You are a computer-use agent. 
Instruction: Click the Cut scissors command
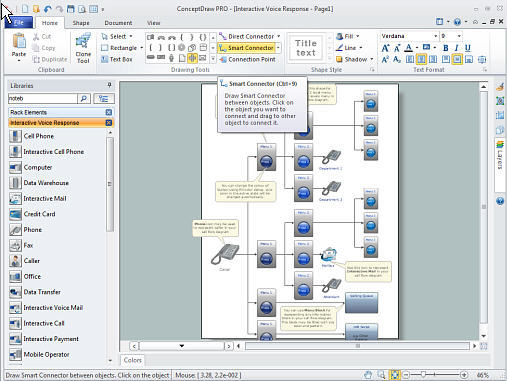[42, 37]
